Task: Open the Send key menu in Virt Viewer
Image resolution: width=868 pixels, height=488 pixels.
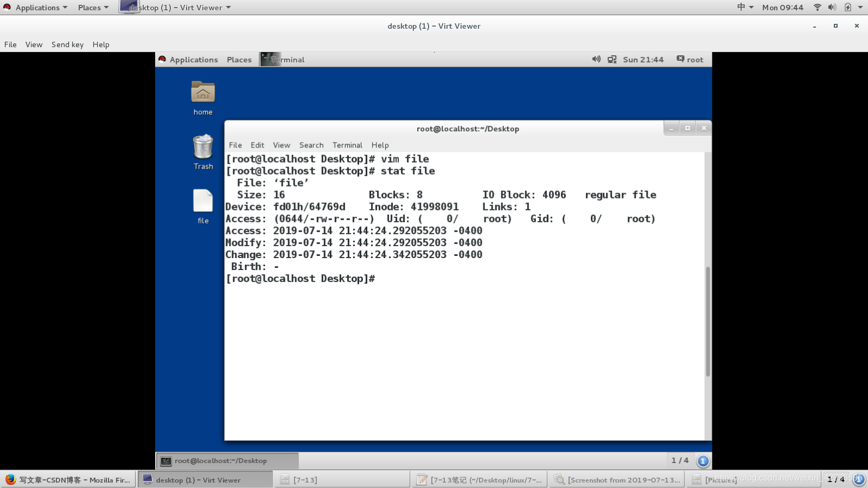Action: [67, 44]
